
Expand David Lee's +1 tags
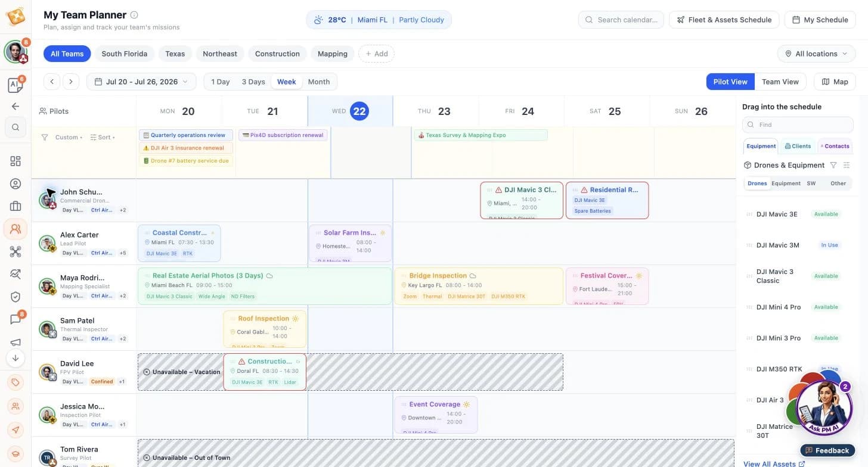coord(122,381)
